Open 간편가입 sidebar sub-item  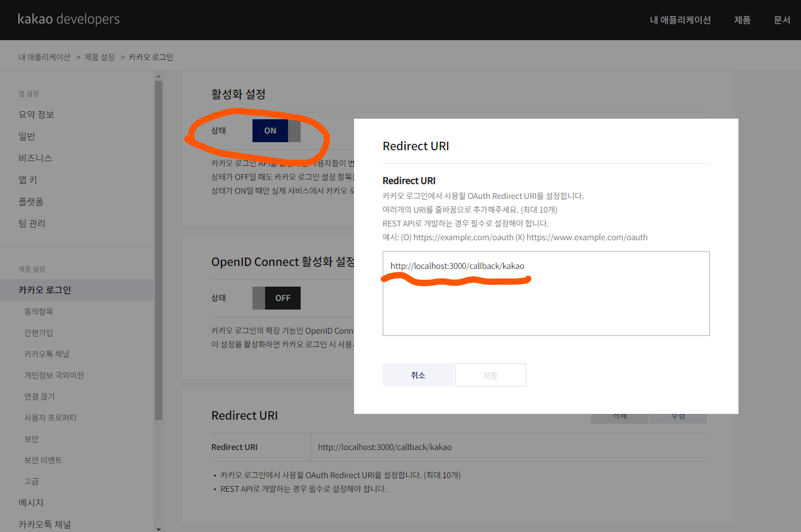click(x=38, y=333)
